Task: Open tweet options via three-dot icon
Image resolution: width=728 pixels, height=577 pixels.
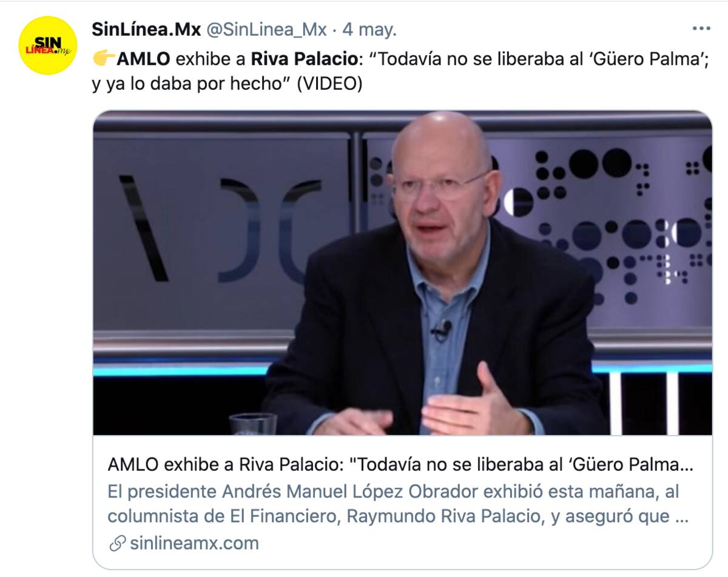Action: coord(701,29)
